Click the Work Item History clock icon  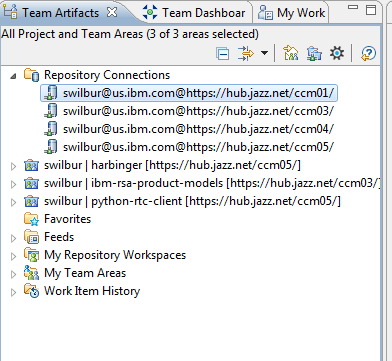pos(32,291)
